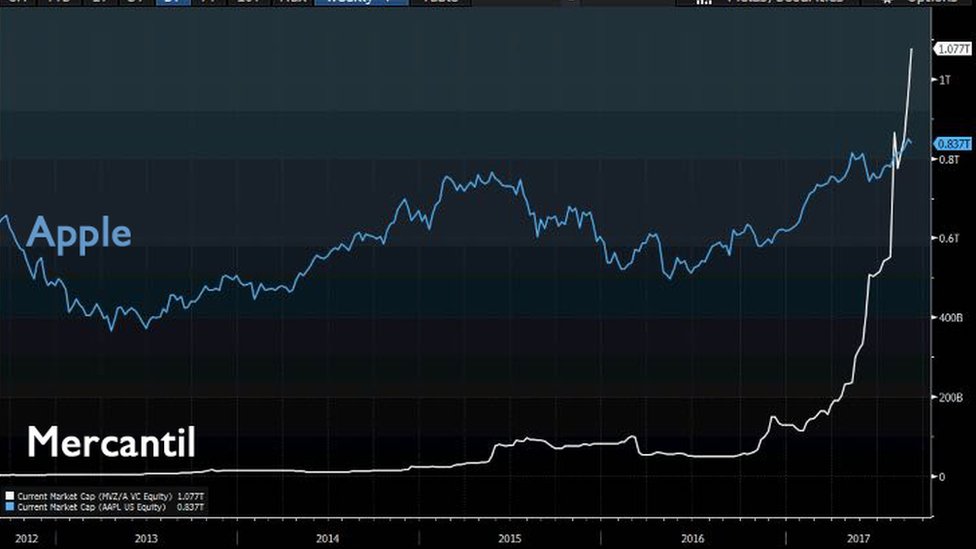
Task: Click the blue AAPL legend color swatch
Action: click(x=9, y=507)
